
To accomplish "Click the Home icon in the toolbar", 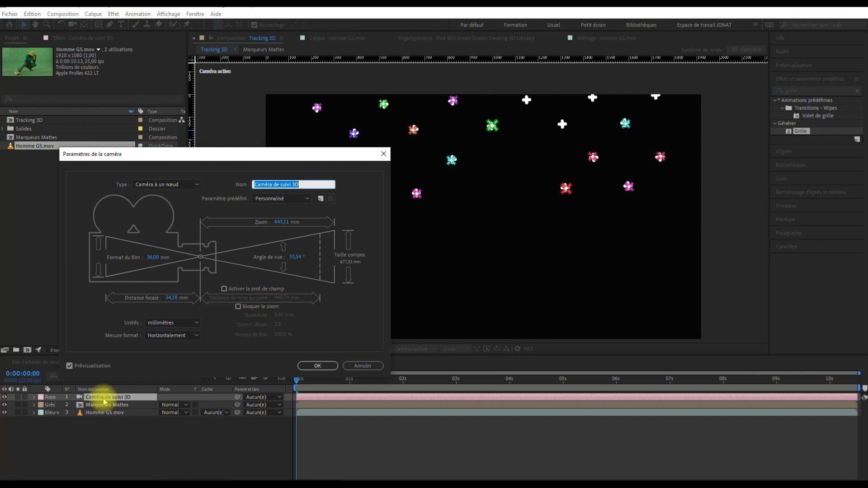I will pyautogui.click(x=9, y=24).
